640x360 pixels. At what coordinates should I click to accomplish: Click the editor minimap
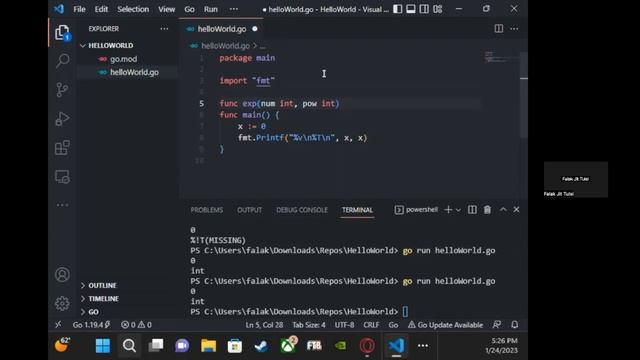pos(500,57)
